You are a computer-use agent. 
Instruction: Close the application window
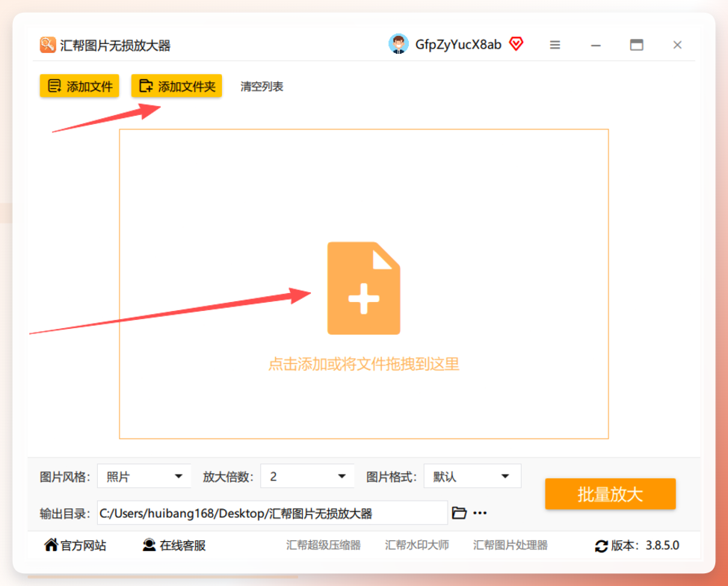(677, 45)
